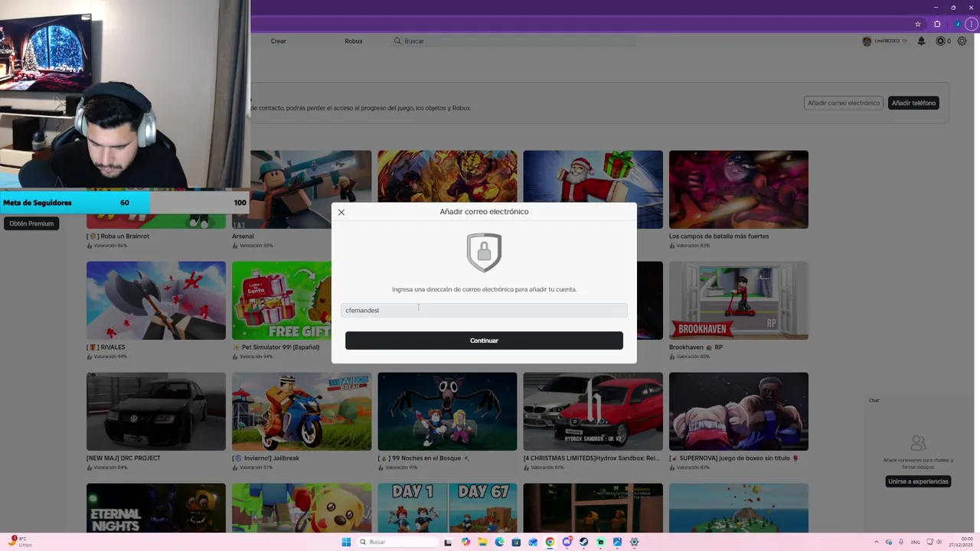The width and height of the screenshot is (980, 551).
Task: Click the email address input field
Action: (484, 310)
